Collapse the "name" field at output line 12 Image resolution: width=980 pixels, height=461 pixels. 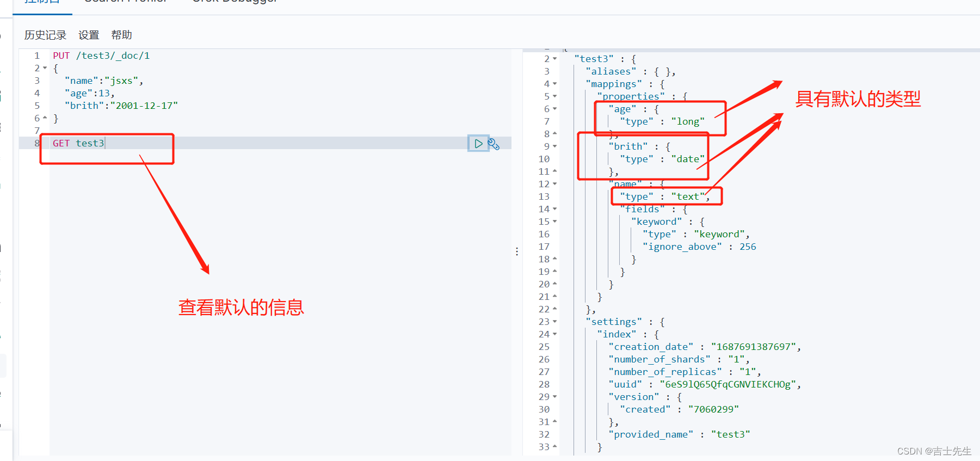554,184
